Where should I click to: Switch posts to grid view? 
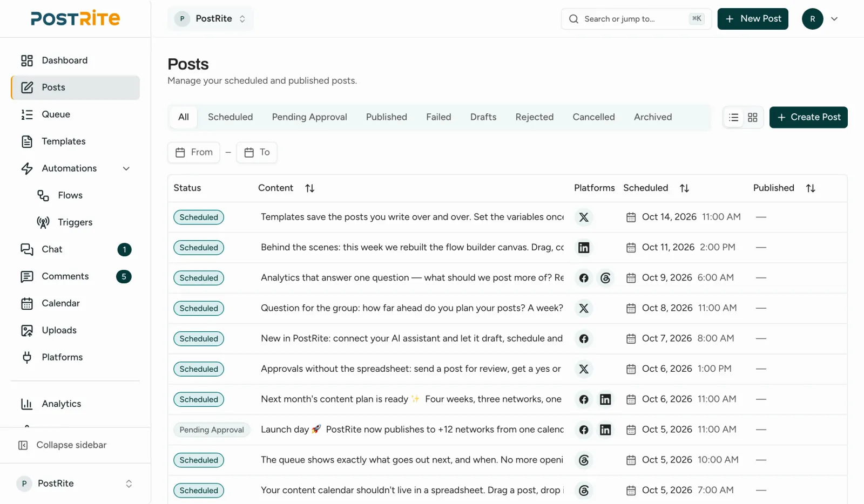752,118
